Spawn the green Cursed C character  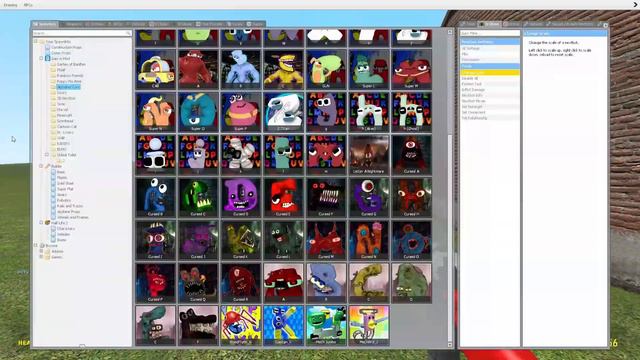tap(198, 197)
